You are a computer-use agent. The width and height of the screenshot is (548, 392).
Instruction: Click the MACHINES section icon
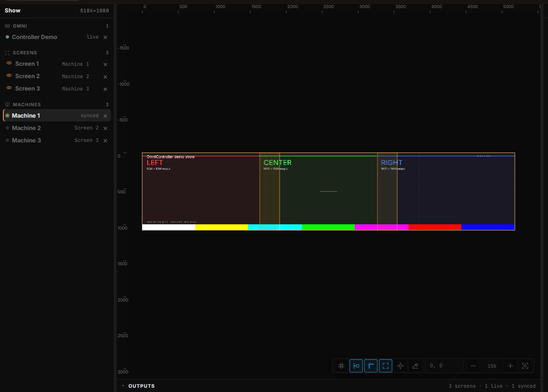click(7, 105)
